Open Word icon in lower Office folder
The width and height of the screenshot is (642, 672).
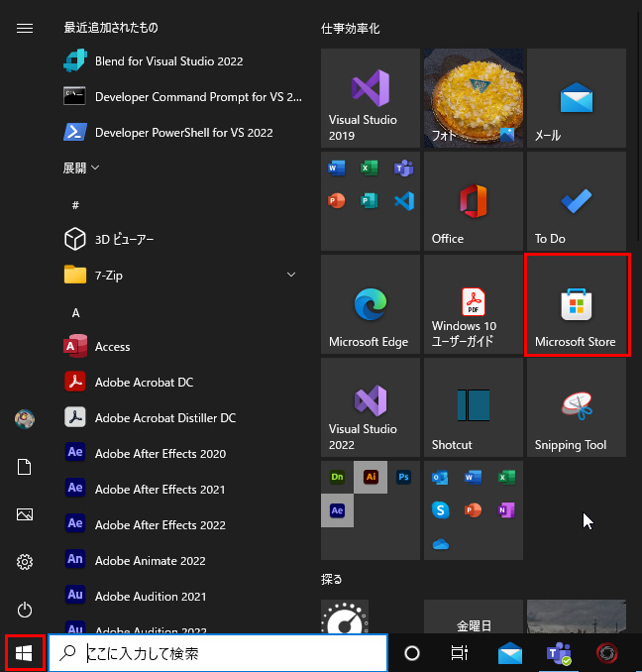tap(474, 477)
